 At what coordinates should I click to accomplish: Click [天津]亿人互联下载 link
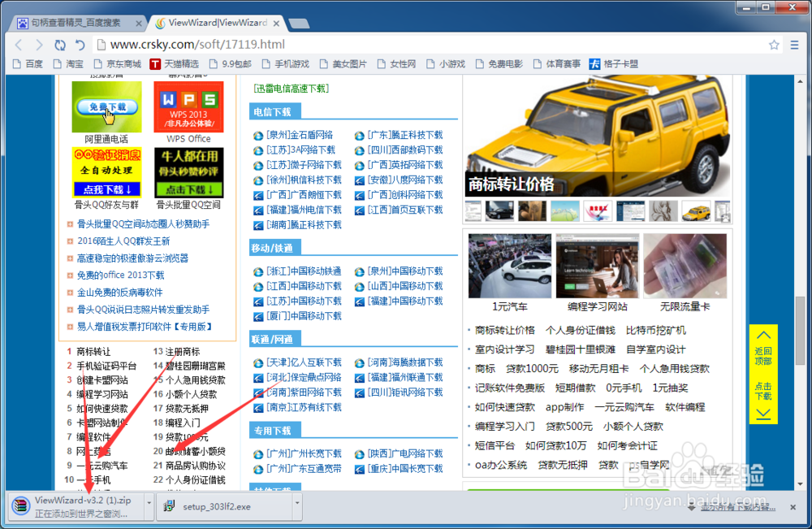pyautogui.click(x=304, y=362)
